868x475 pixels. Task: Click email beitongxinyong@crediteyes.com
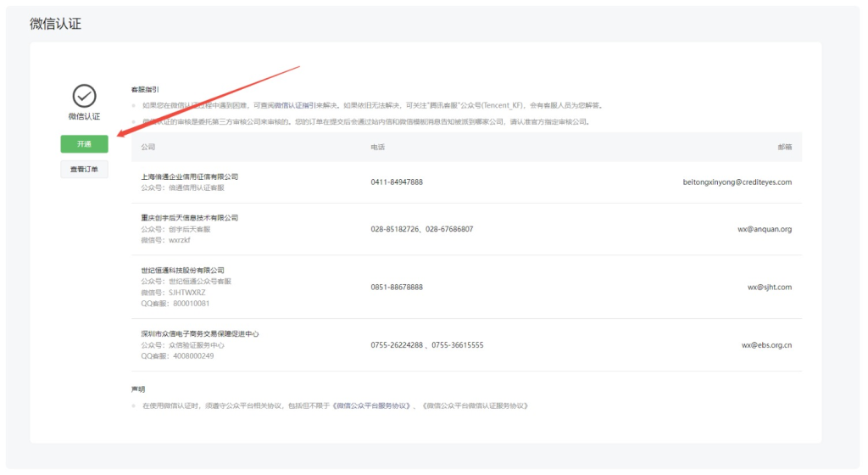click(737, 182)
